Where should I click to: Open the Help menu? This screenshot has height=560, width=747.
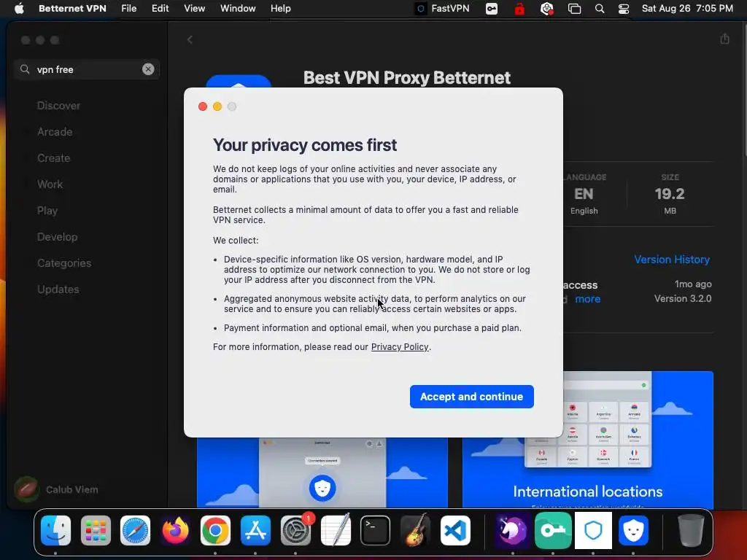coord(281,9)
